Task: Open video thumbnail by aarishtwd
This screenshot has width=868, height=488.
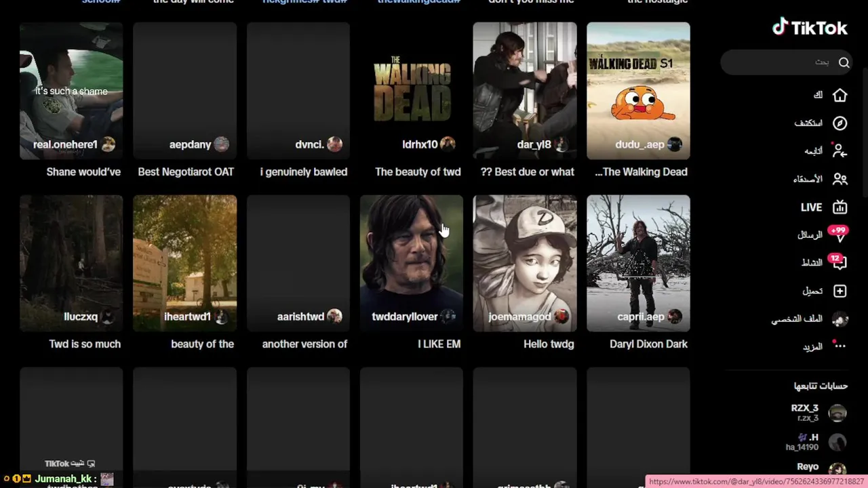Action: pos(298,263)
